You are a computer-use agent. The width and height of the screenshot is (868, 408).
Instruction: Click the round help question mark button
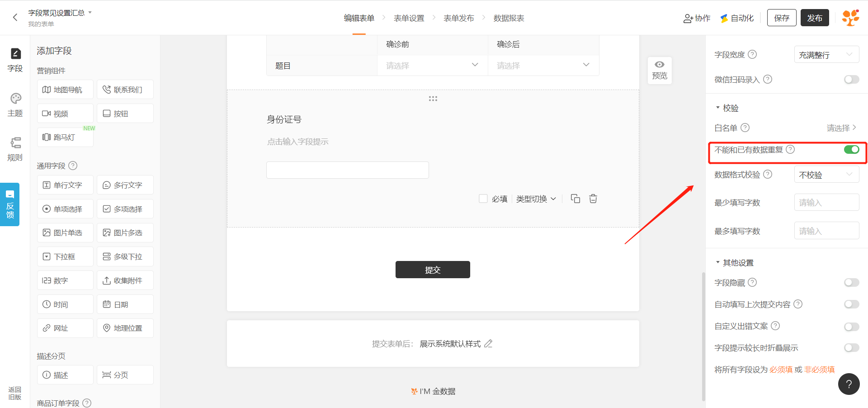point(849,384)
